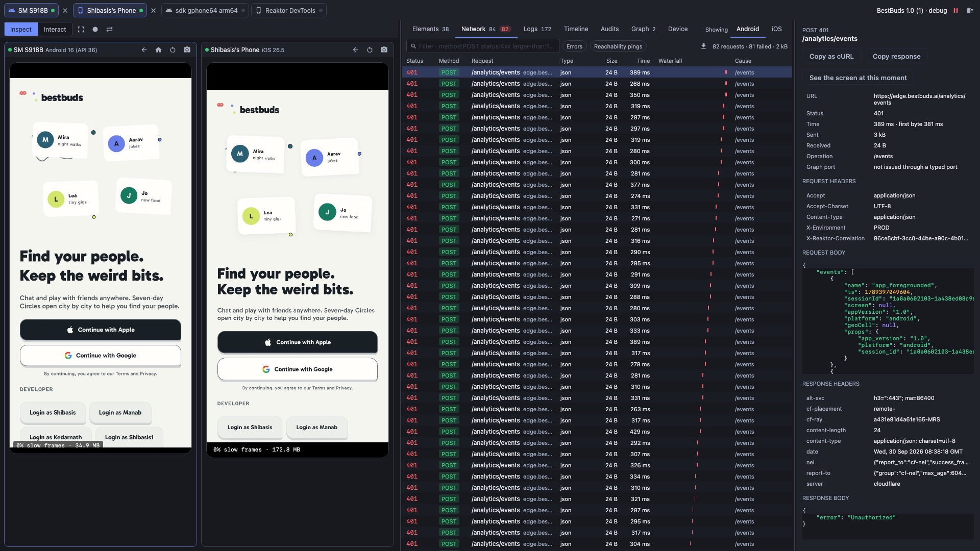Click Copy response button
980x551 pixels.
896,57
